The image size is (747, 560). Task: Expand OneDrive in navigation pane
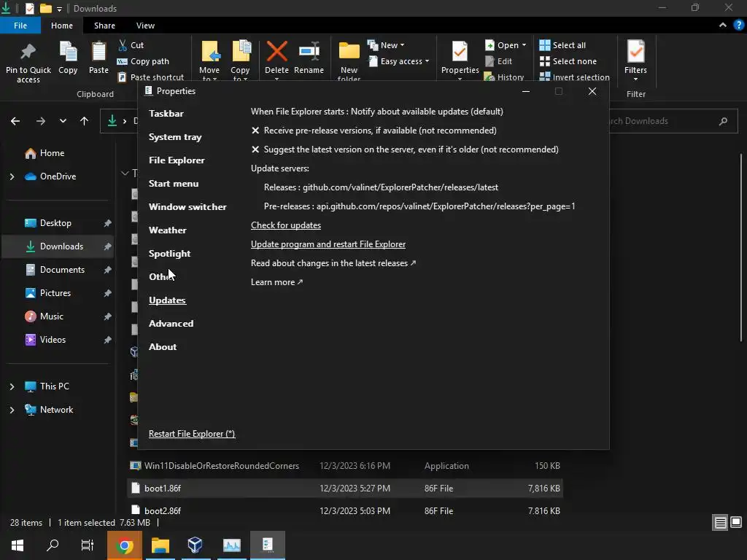coord(12,176)
